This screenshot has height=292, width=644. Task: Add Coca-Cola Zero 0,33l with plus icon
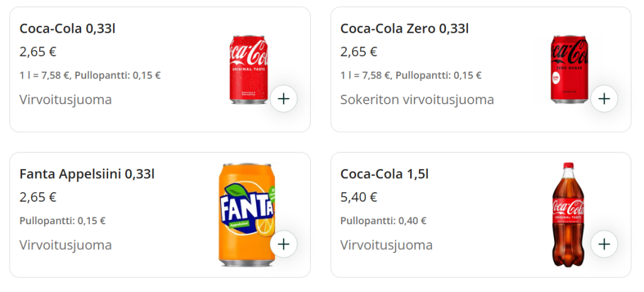coord(604,99)
